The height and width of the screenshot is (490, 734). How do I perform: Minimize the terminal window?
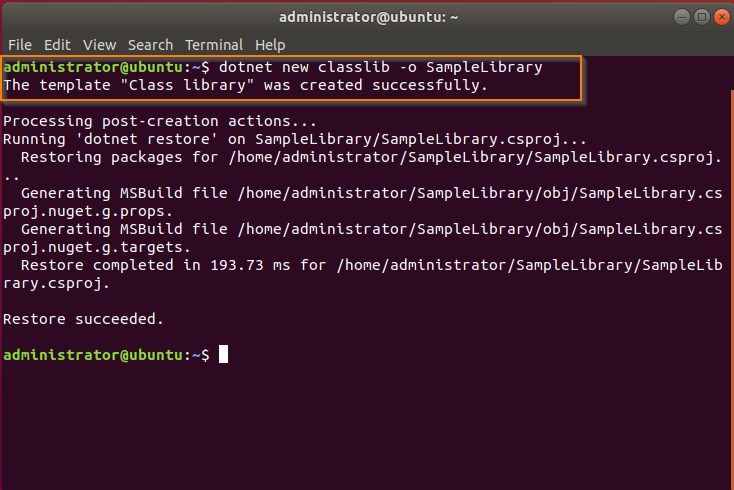682,17
